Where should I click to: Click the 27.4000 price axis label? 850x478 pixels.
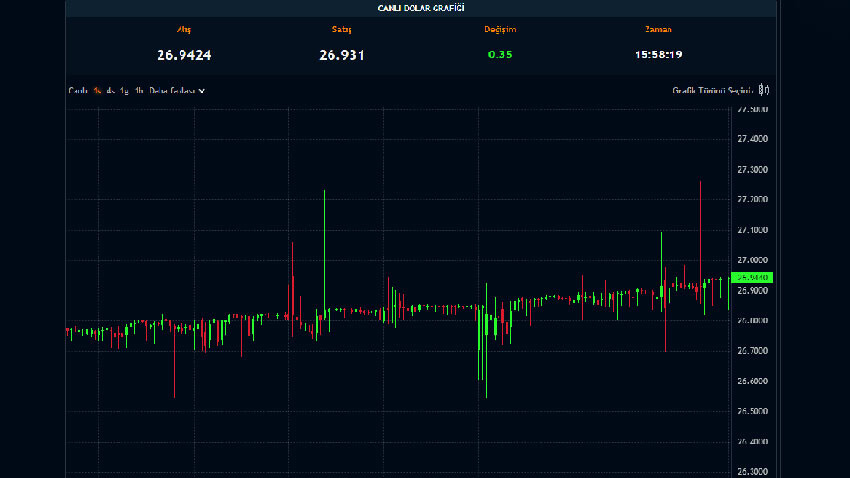[751, 139]
